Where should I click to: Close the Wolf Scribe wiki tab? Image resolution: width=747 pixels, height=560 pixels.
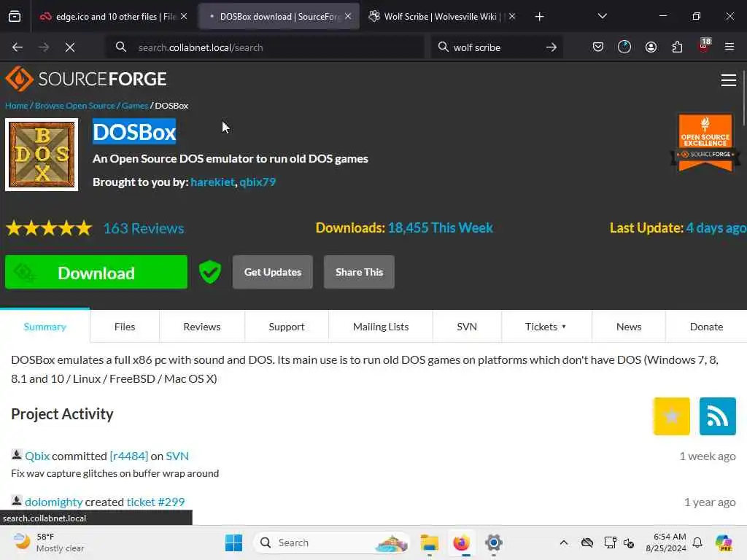[512, 16]
